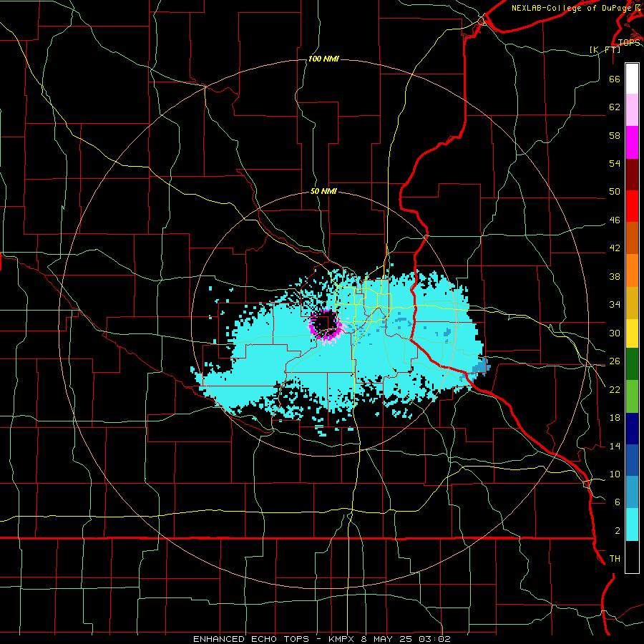
Task: Click the ENHANCED ECHO TOPS caption text
Action: click(251, 639)
